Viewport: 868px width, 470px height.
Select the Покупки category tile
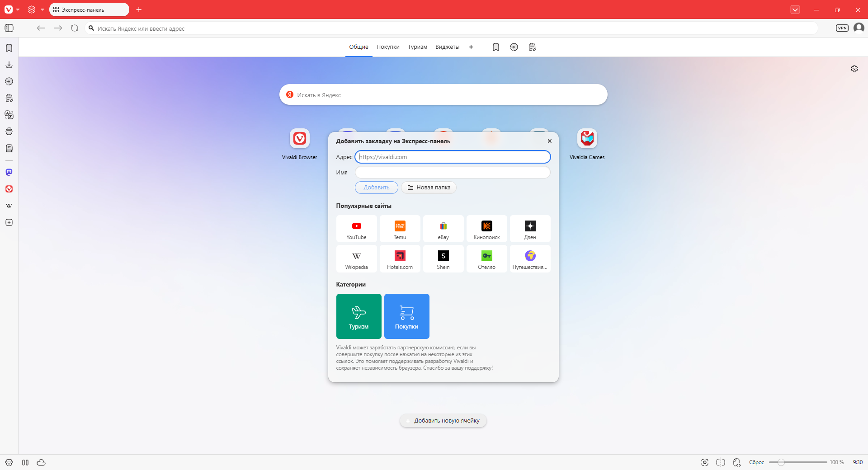[407, 316]
